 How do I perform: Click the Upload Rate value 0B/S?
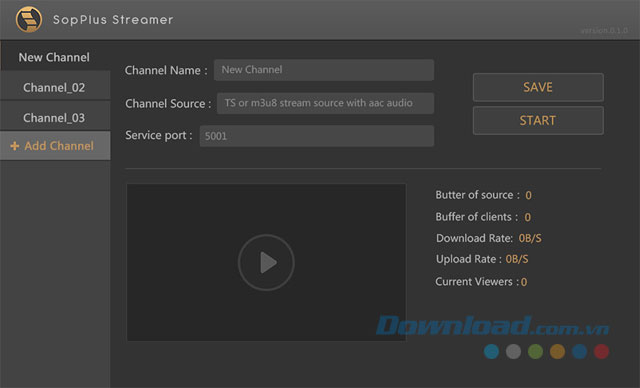517,259
